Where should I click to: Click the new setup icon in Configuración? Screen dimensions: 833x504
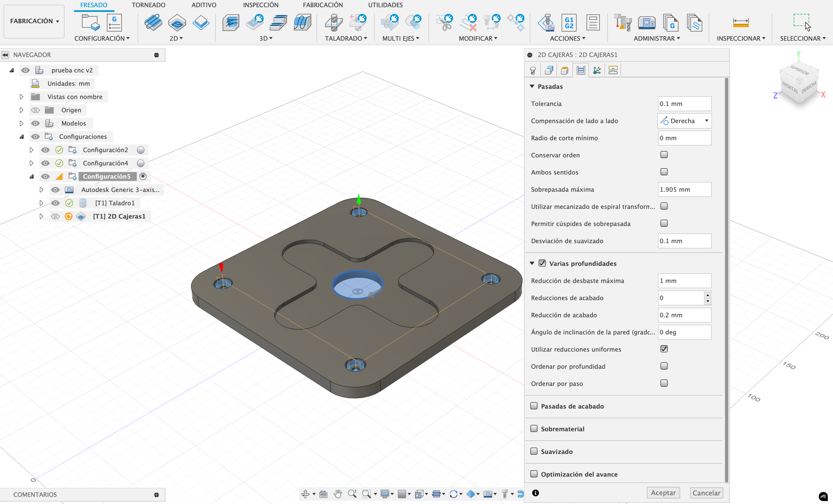[x=90, y=23]
